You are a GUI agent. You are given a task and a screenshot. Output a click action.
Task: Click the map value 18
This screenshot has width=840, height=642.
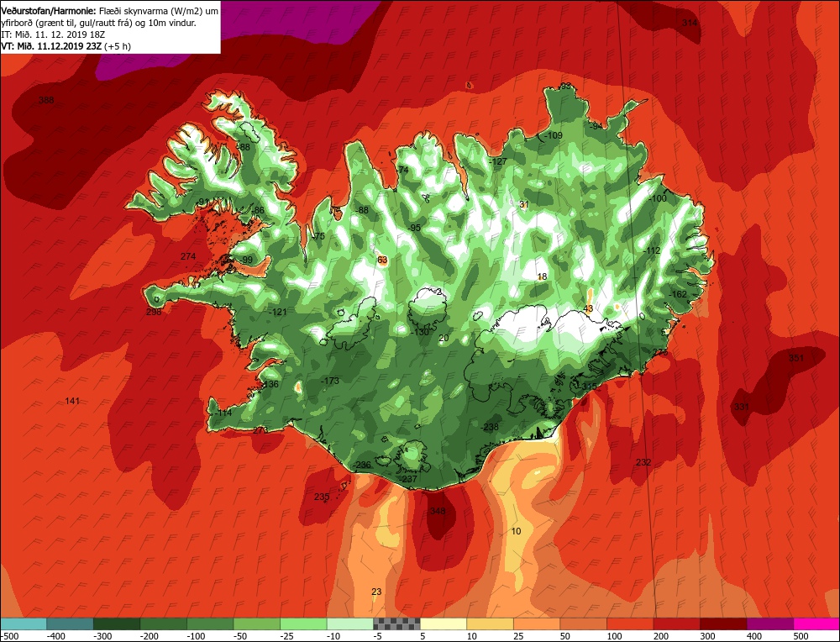click(542, 277)
